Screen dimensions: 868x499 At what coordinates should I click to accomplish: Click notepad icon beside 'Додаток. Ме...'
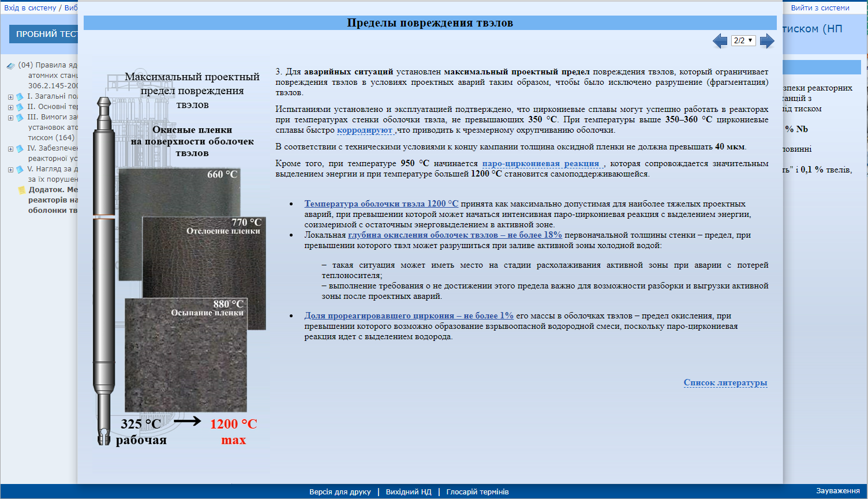(22, 190)
